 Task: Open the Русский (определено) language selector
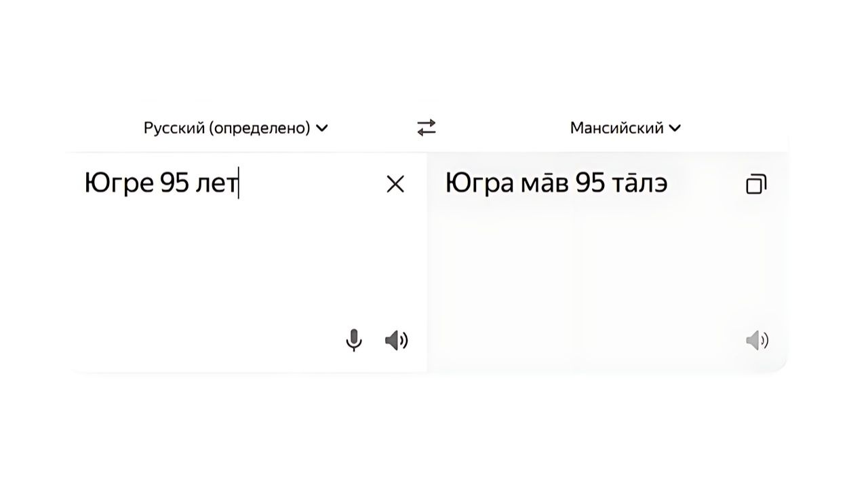click(226, 128)
